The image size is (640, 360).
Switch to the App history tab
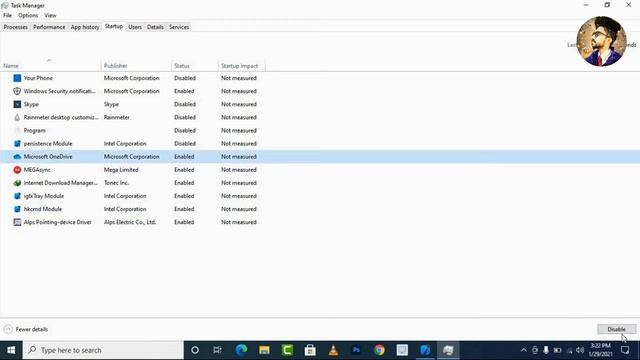click(85, 27)
